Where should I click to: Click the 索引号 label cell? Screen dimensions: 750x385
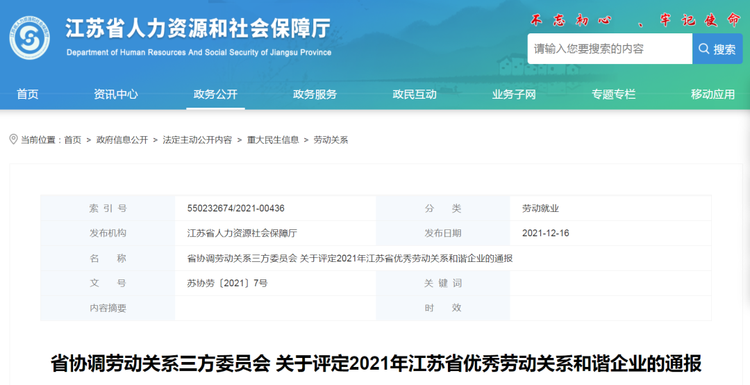point(108,209)
